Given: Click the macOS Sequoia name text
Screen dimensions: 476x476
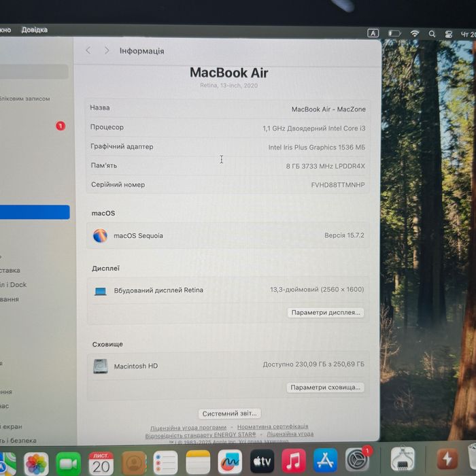Looking at the screenshot, I should (138, 236).
